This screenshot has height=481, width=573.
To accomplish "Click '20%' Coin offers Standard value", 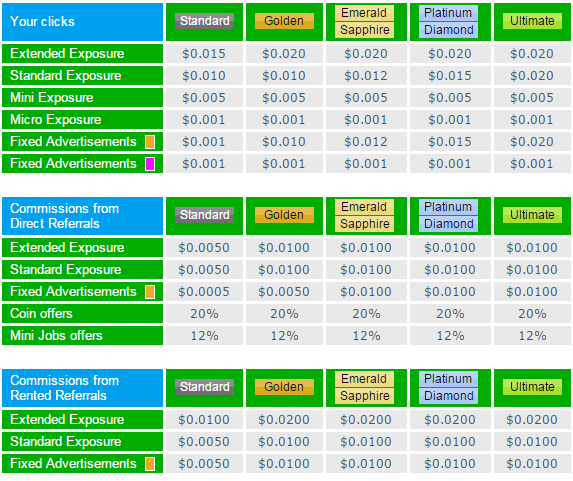I will tap(204, 314).
